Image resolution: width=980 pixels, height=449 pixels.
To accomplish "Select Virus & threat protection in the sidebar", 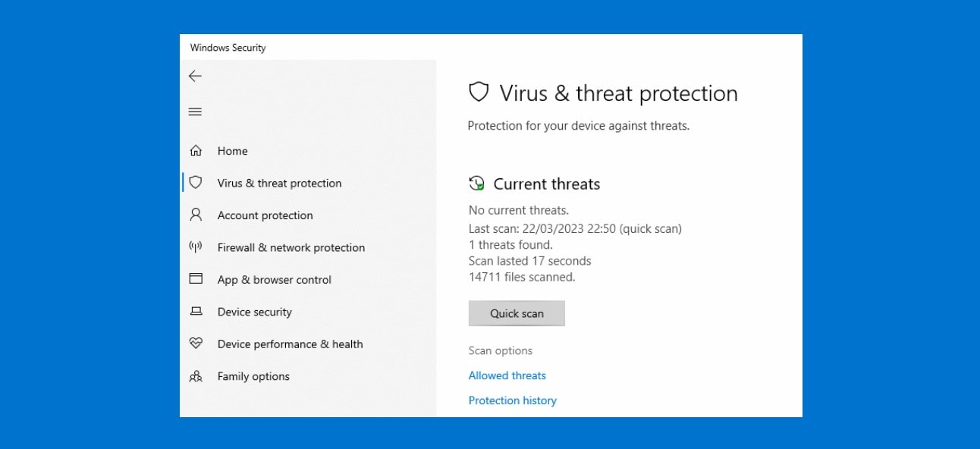I will (278, 183).
